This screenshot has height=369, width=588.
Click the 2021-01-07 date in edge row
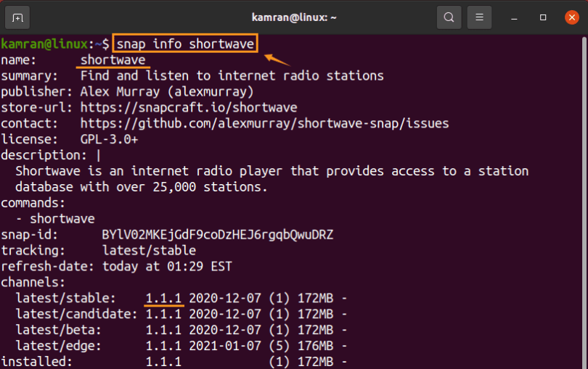coord(225,346)
